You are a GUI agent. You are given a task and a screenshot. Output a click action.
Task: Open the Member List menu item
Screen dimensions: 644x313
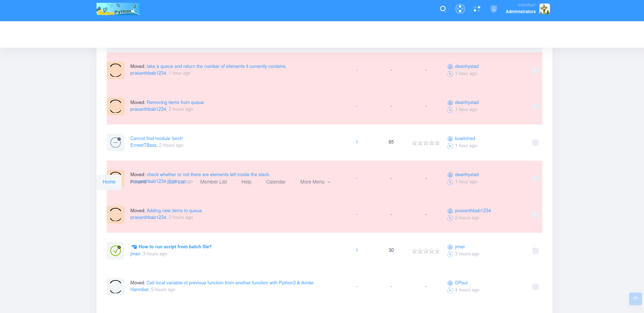213,182
